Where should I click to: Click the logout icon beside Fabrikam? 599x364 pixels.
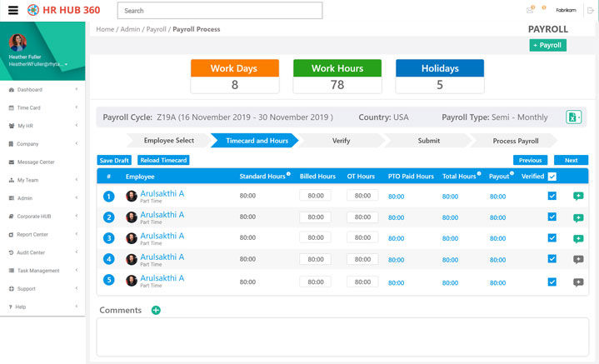[x=591, y=10]
